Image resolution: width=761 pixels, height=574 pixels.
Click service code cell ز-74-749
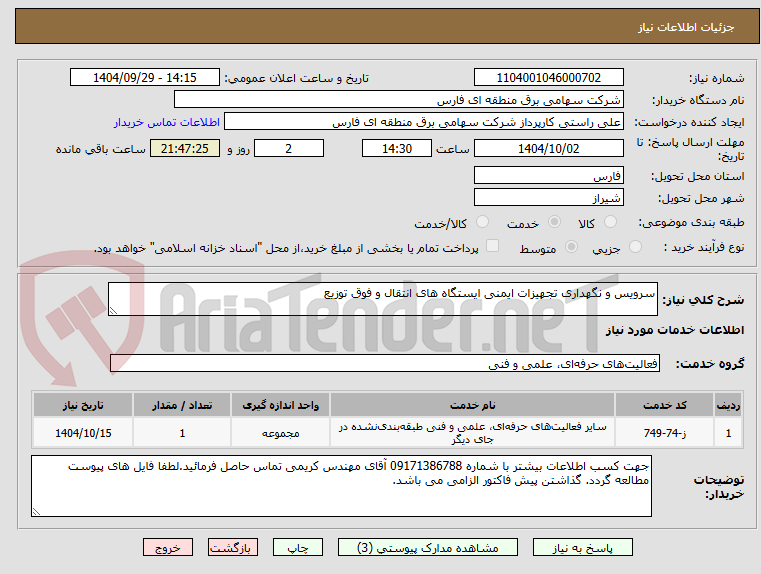pos(664,432)
